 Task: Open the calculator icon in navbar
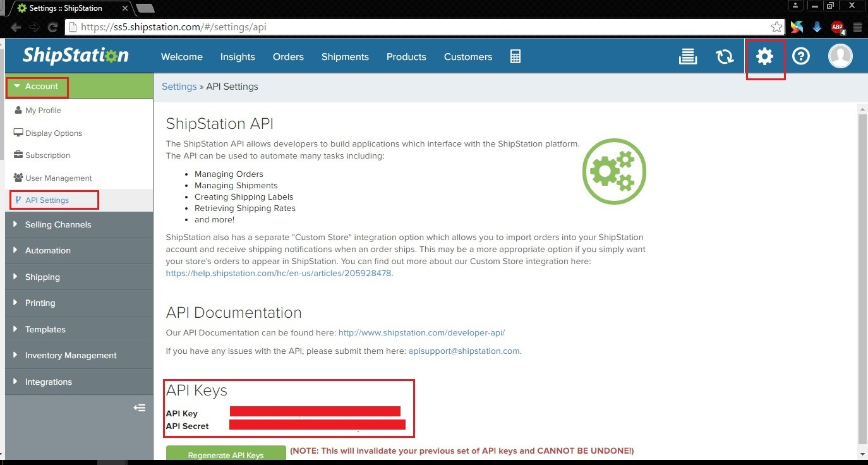click(x=515, y=57)
